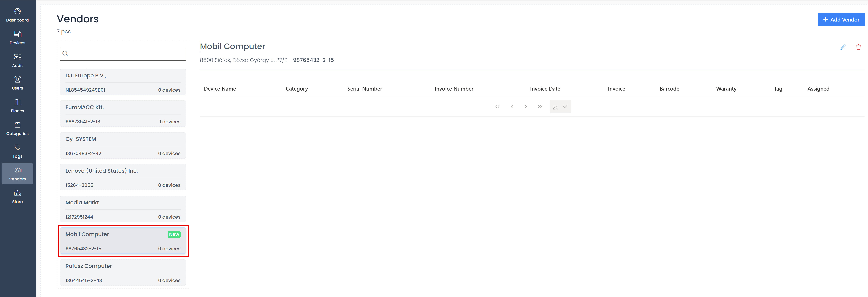Select EuroMACC Kft. vendor card
Viewport: 868px width, 297px height.
point(123,114)
